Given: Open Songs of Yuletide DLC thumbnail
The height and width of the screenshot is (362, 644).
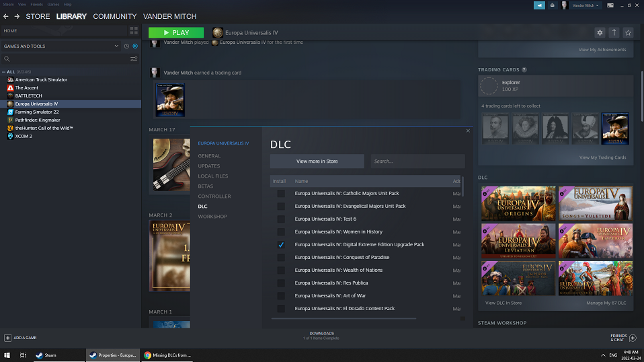Looking at the screenshot, I should point(595,203).
